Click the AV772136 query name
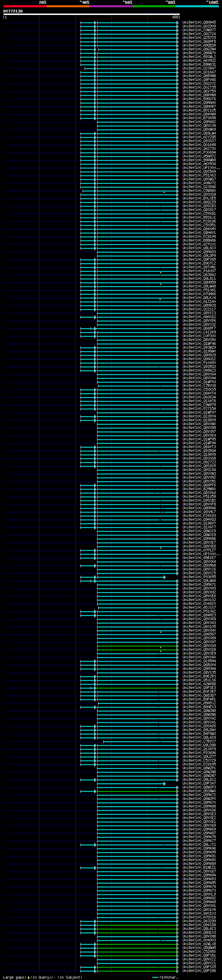This screenshot has height=980, width=222. click(13, 11)
